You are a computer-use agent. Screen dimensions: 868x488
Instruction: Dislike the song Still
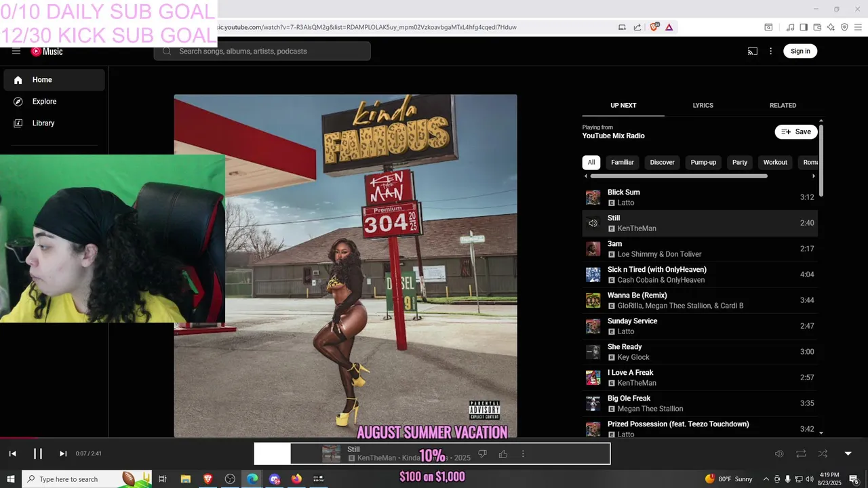pos(482,453)
